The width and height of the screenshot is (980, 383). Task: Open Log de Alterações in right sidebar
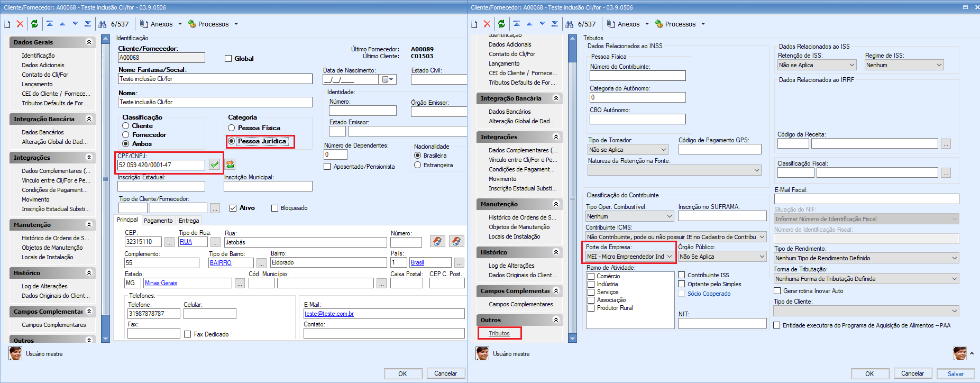click(511, 266)
